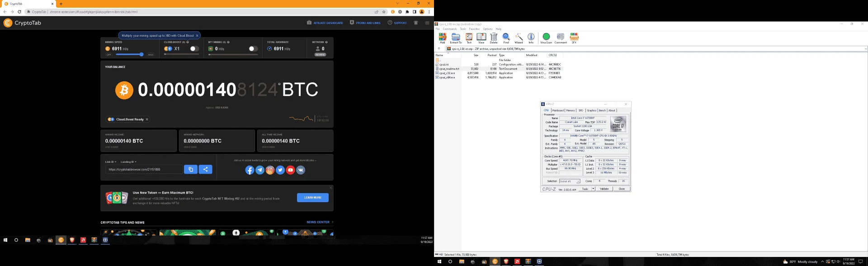Open CryptoTab YouTube social icon
The width and height of the screenshot is (868, 266).
[x=290, y=170]
